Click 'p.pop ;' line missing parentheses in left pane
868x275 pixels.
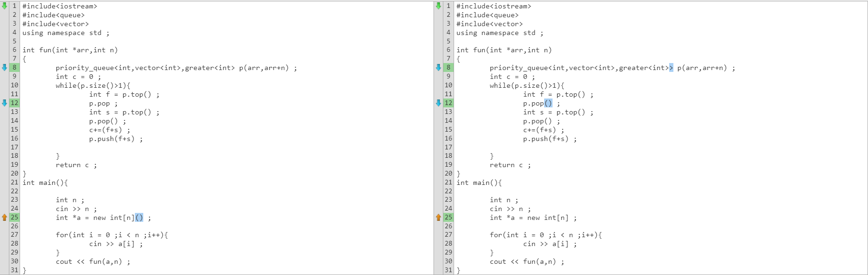click(x=103, y=104)
